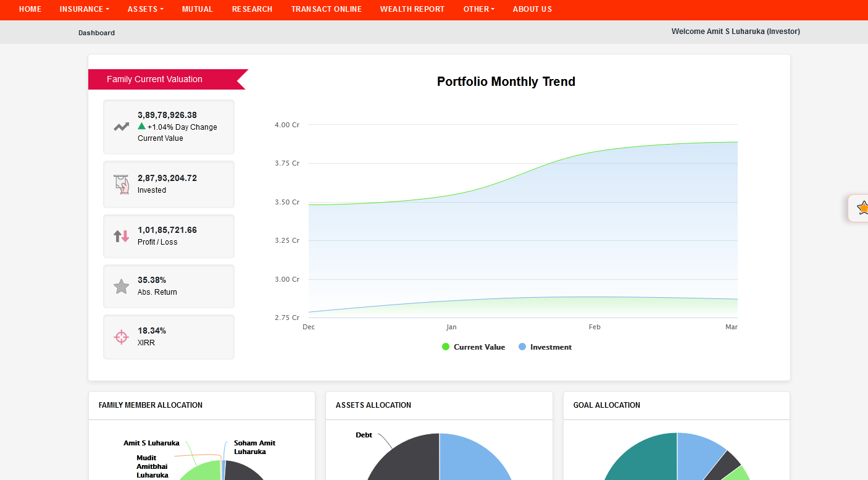This screenshot has height=480, width=868.
Task: Click the green Current Value legend dot
Action: pyautogui.click(x=446, y=347)
